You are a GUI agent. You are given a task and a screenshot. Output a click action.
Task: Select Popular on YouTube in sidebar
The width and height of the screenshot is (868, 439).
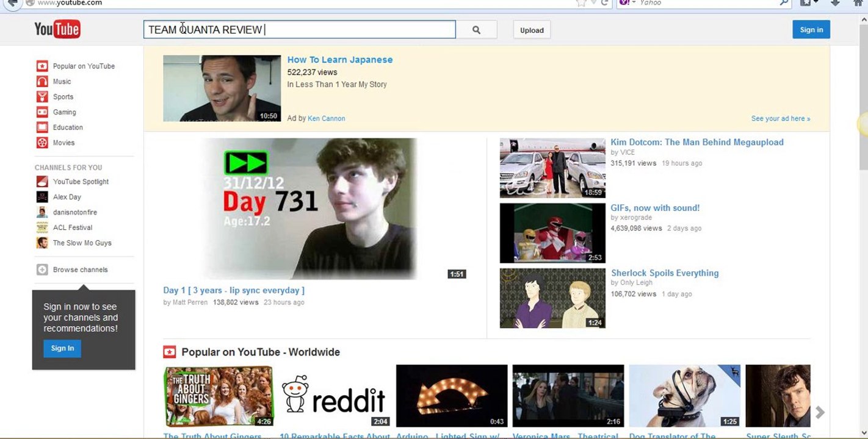(x=84, y=66)
